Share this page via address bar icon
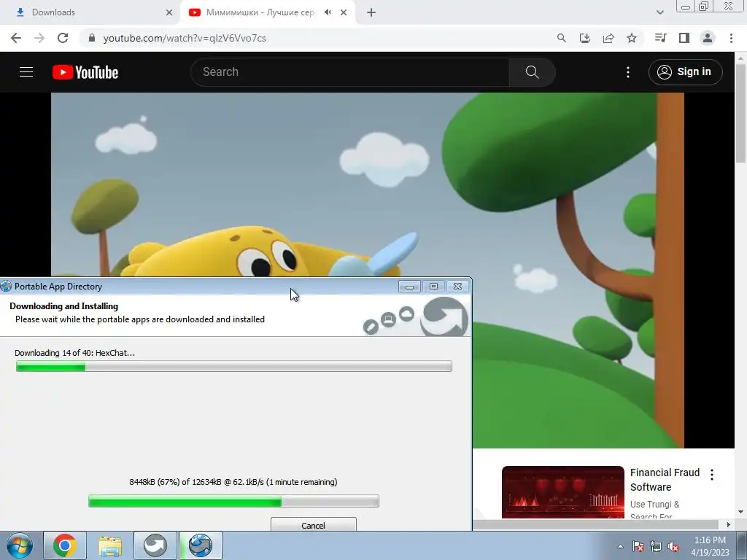 (x=608, y=38)
